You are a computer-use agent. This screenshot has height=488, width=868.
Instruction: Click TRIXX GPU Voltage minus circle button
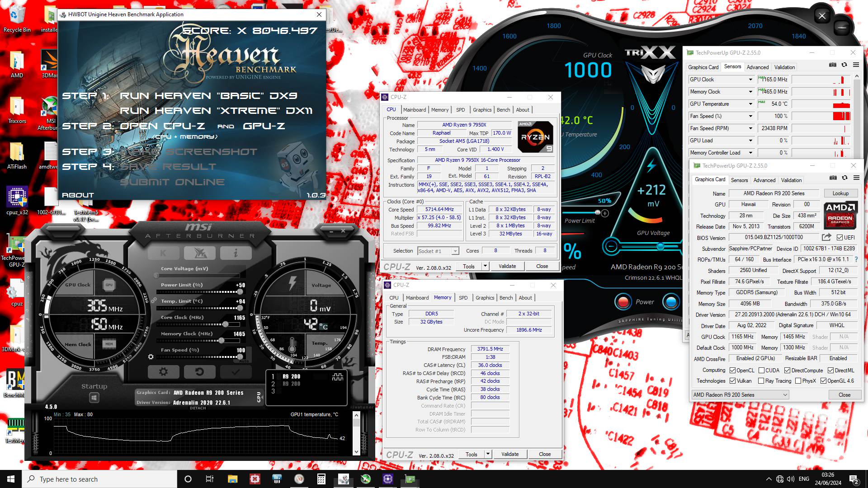tap(611, 246)
